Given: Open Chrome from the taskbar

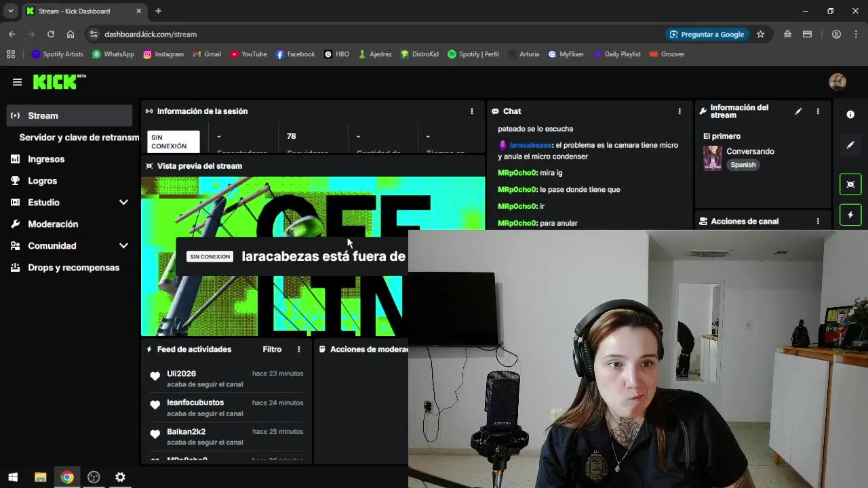Looking at the screenshot, I should pos(66,477).
